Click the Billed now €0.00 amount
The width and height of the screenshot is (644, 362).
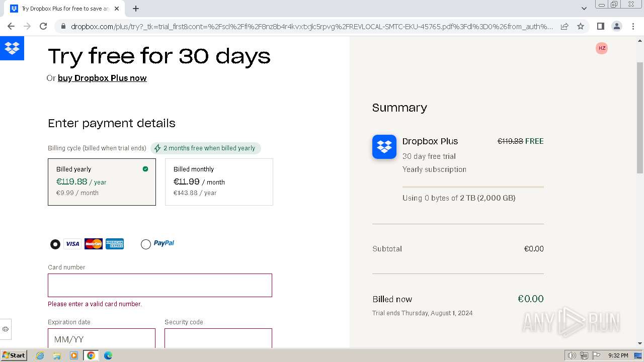click(531, 299)
